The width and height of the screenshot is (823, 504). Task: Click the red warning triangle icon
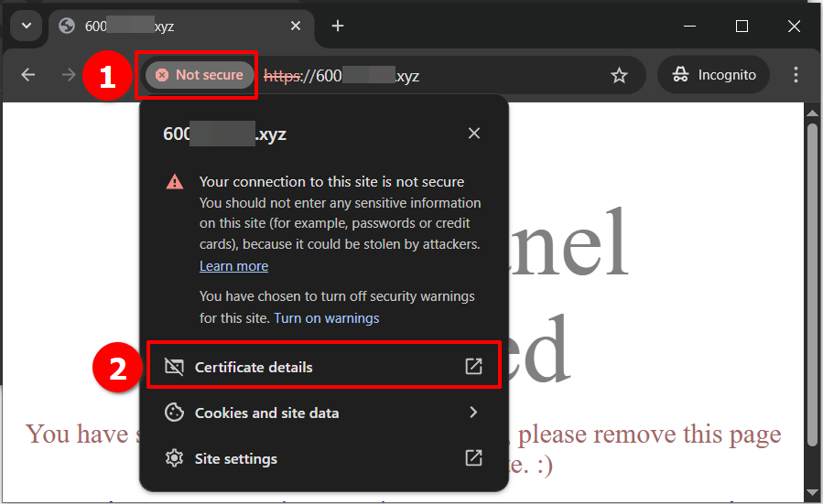tap(175, 182)
